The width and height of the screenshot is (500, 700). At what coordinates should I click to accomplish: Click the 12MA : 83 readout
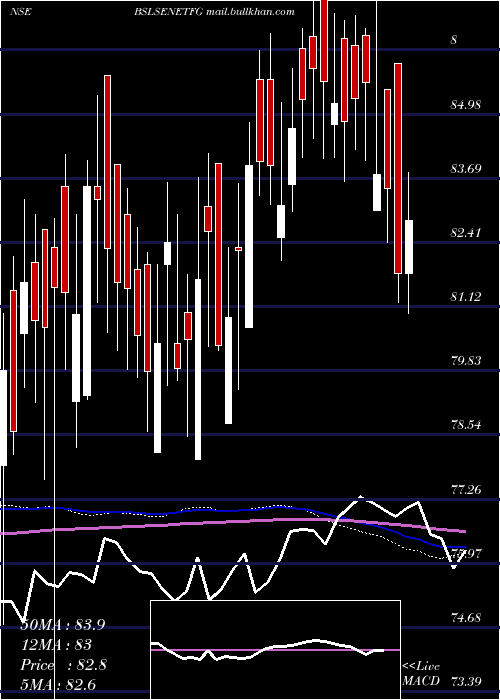point(56,645)
